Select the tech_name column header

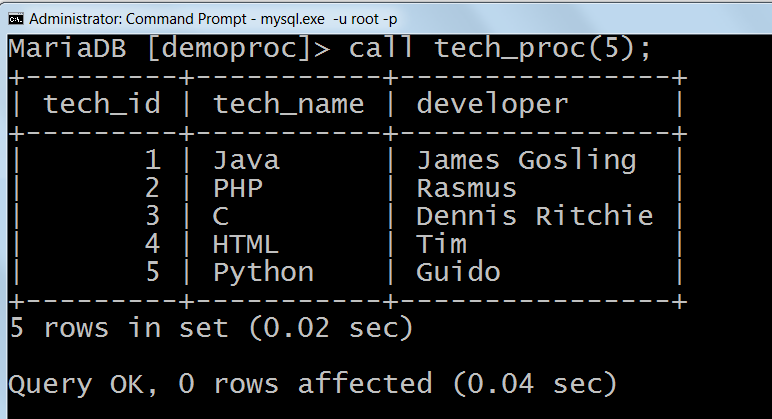click(x=289, y=104)
